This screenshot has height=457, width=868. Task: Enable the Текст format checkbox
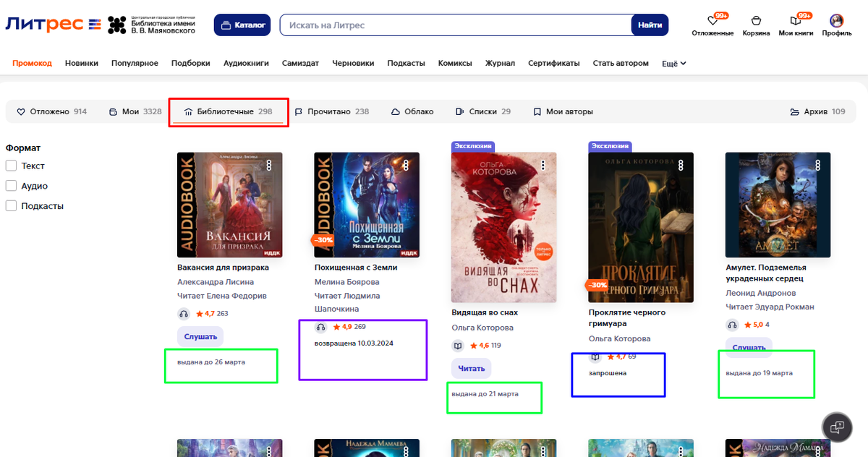click(11, 166)
